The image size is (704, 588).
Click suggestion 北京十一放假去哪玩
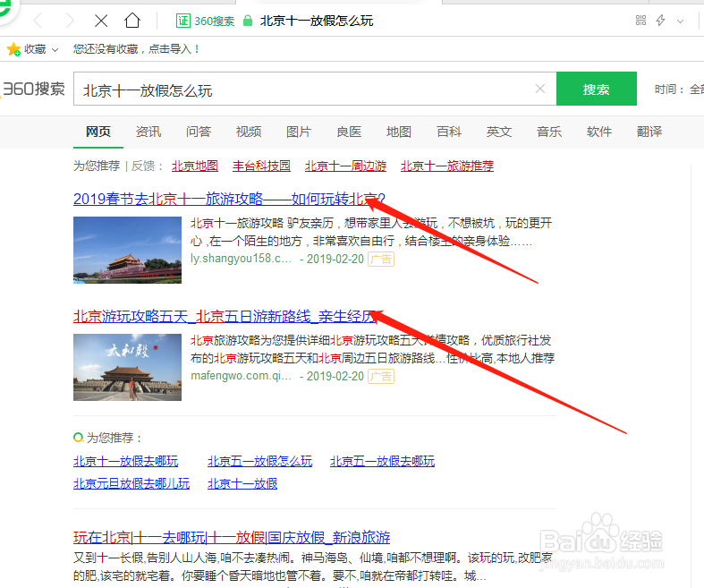tap(126, 461)
